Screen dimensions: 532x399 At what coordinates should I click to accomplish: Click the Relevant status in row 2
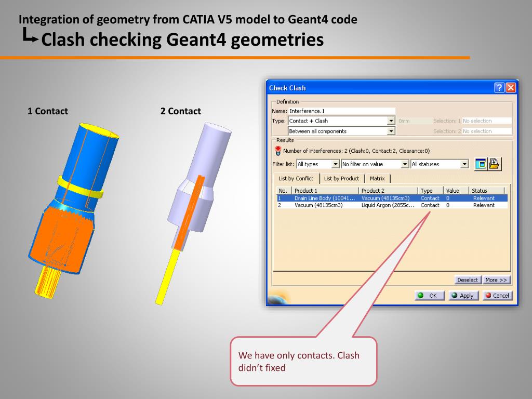point(484,205)
